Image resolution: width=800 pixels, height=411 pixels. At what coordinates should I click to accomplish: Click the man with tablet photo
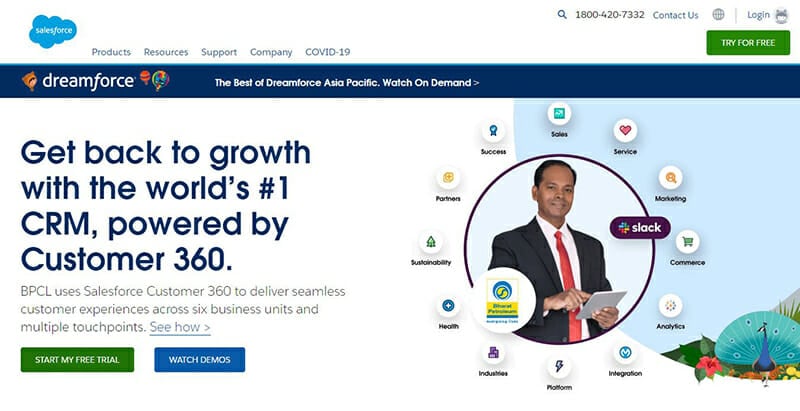pos(559,250)
